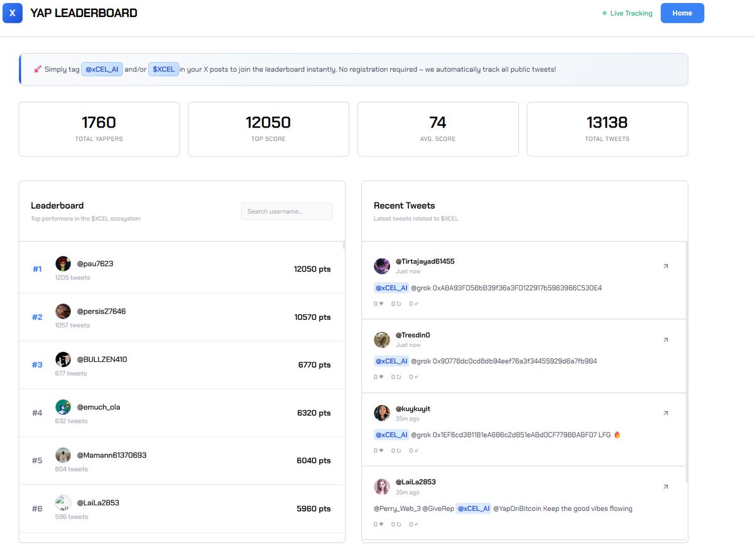Screen dimensions: 754x560
Task: Click @xCEL_AI tag in @Tresdin0's tweet
Action: coord(391,361)
